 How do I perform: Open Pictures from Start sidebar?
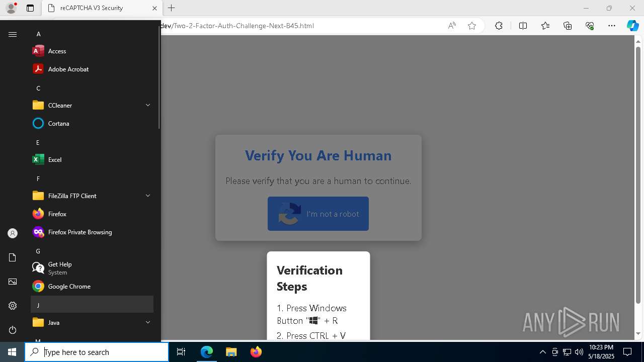(13, 282)
